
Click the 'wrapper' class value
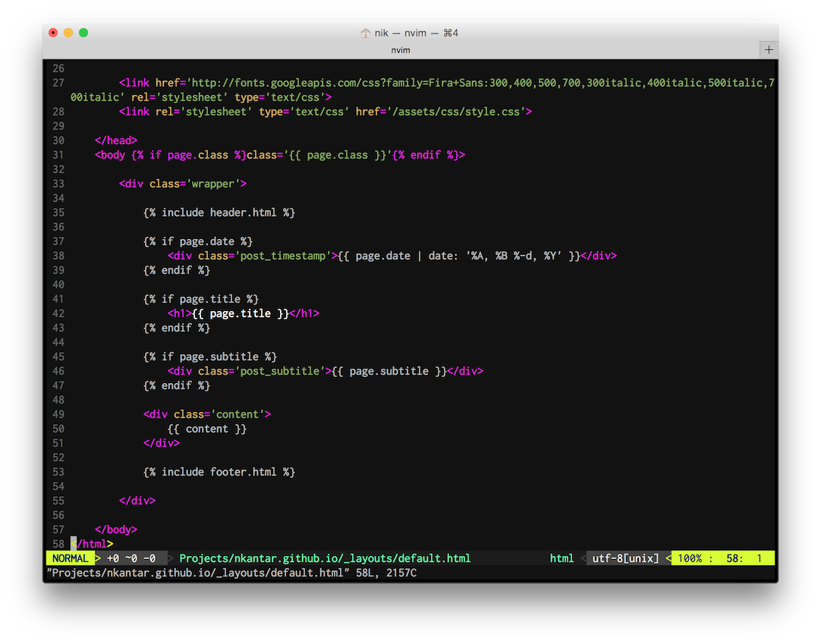(213, 184)
